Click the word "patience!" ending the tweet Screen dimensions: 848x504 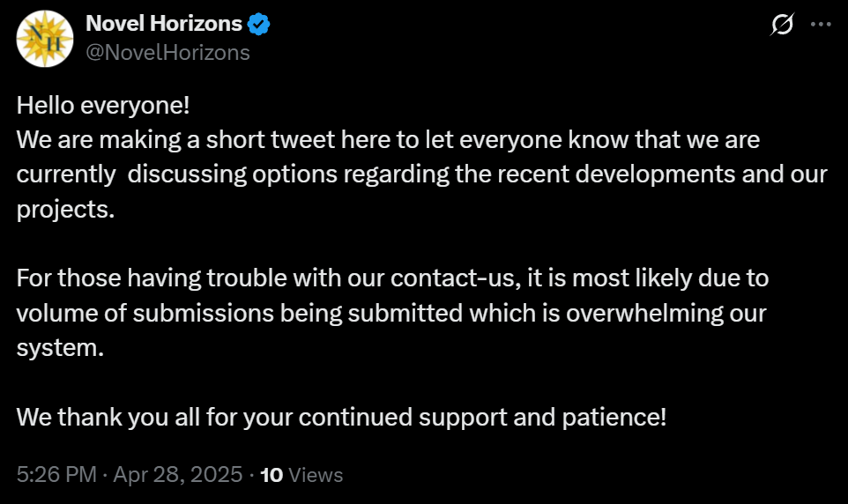[614, 418]
